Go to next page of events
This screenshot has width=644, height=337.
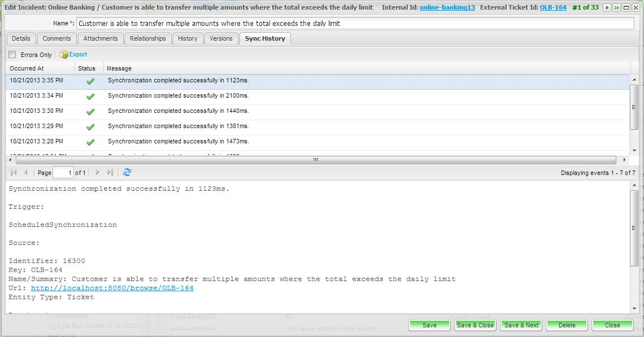(x=98, y=173)
